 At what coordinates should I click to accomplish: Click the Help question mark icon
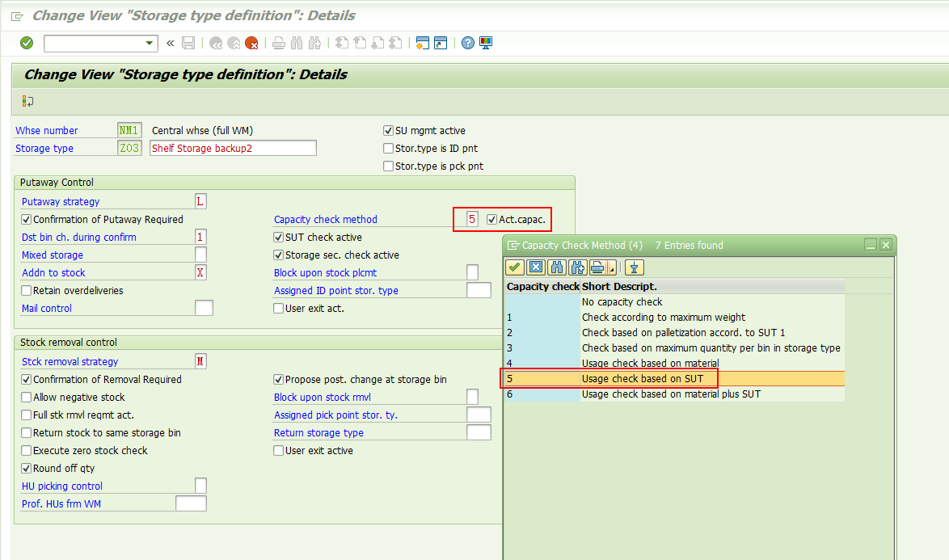pyautogui.click(x=468, y=43)
